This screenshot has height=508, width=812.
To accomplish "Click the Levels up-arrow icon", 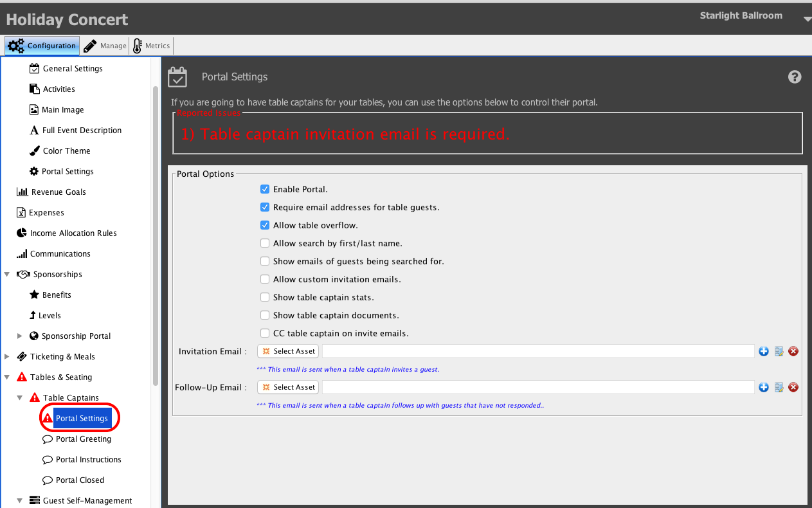I will (x=33, y=315).
